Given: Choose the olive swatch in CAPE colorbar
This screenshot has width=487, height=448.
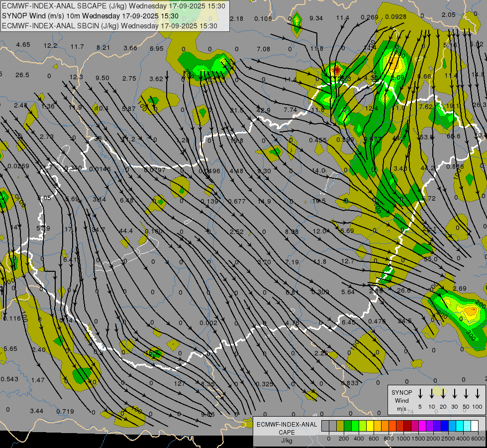Looking at the screenshot, I should (340, 426).
